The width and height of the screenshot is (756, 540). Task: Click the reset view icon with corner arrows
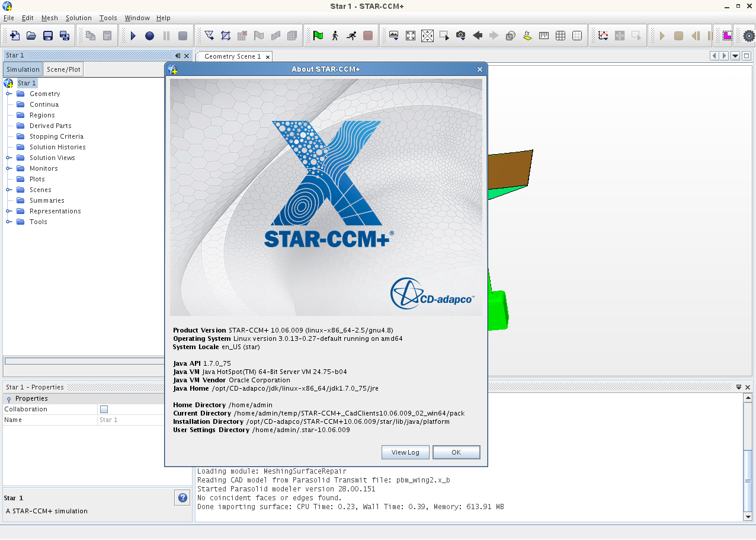coord(411,36)
